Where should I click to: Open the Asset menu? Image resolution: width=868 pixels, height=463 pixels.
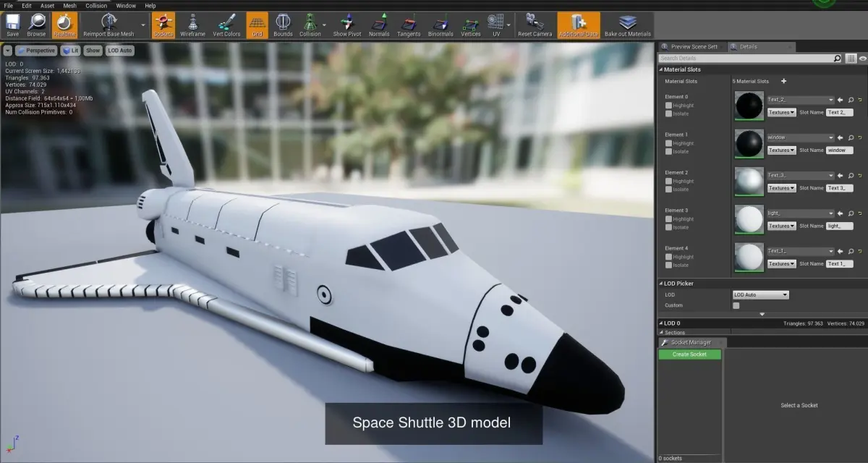point(47,5)
